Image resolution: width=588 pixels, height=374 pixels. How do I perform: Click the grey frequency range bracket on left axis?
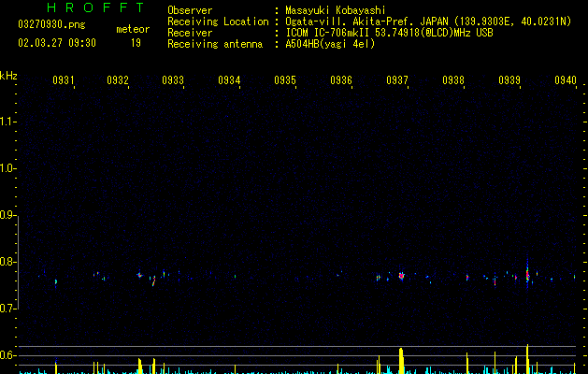(x=18, y=263)
